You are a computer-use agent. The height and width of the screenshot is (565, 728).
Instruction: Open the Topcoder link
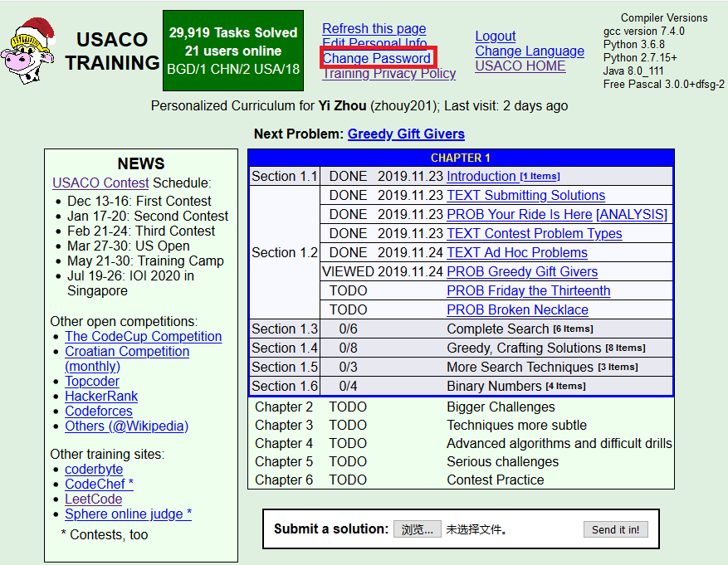pos(91,381)
